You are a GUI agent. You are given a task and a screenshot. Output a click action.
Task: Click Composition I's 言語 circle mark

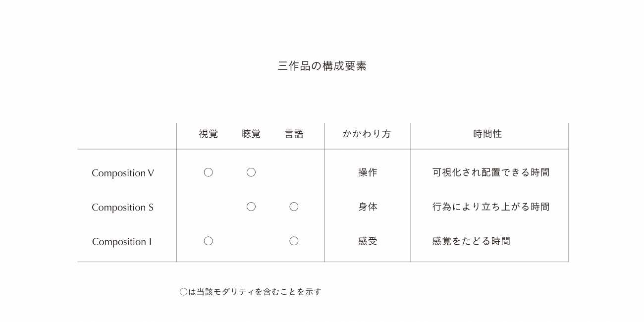[x=294, y=241]
